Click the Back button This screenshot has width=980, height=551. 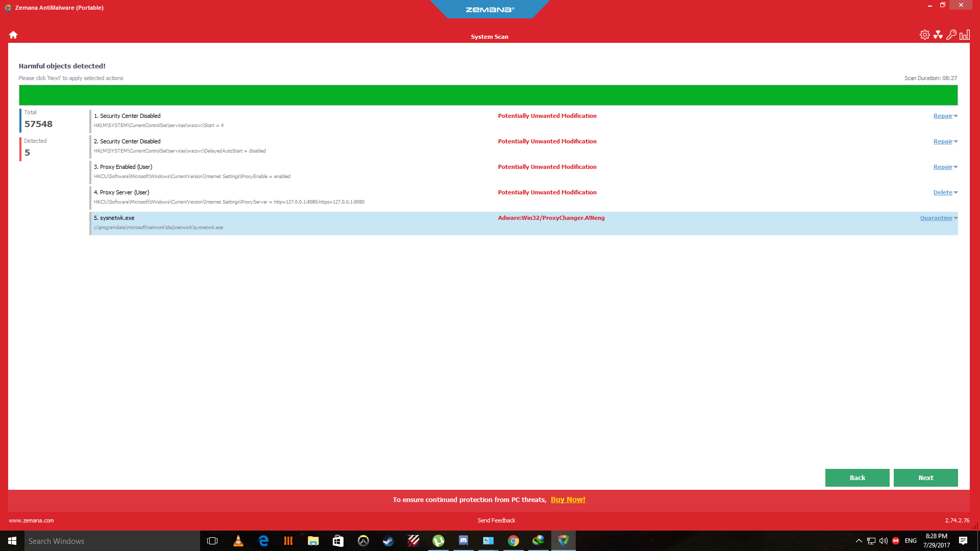857,478
